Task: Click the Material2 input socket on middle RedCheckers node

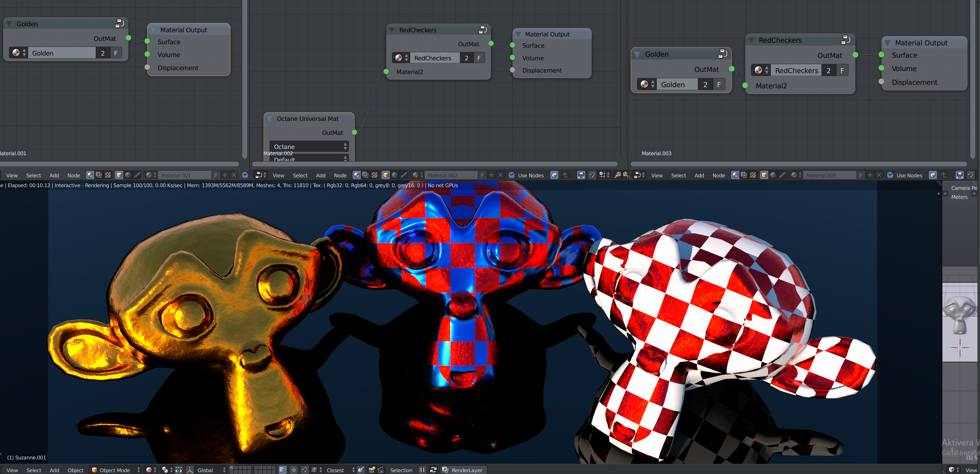Action: [x=386, y=72]
